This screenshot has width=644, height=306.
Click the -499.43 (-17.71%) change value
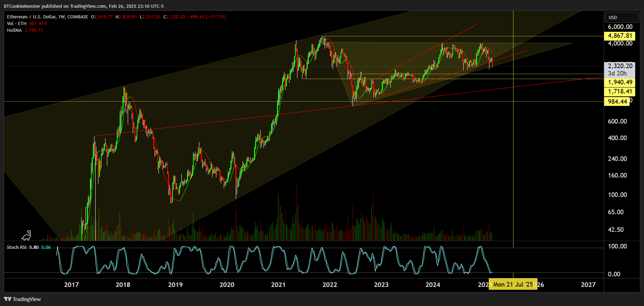pos(207,17)
